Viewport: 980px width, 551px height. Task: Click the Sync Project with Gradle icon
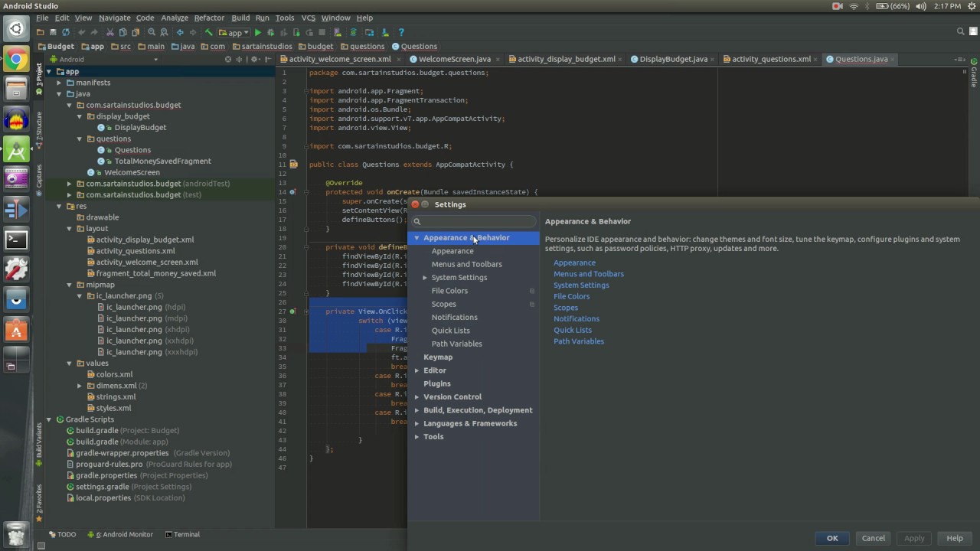click(x=353, y=32)
